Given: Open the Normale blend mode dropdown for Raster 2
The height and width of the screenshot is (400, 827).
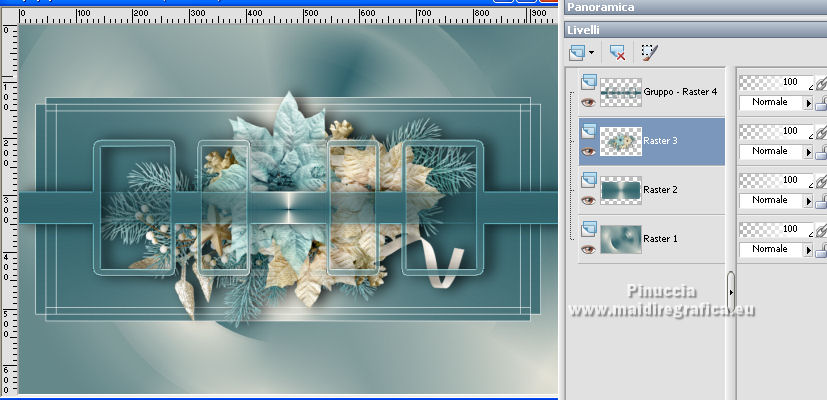Looking at the screenshot, I should coord(776,201).
